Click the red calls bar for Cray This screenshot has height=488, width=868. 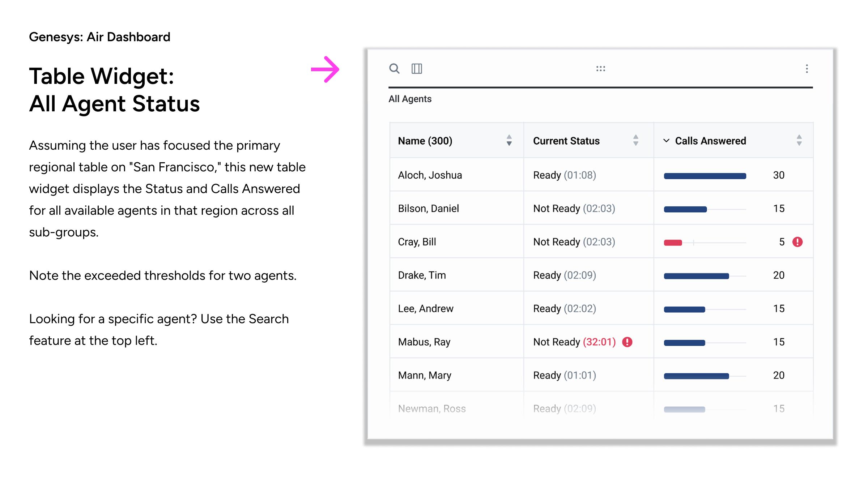pos(673,243)
